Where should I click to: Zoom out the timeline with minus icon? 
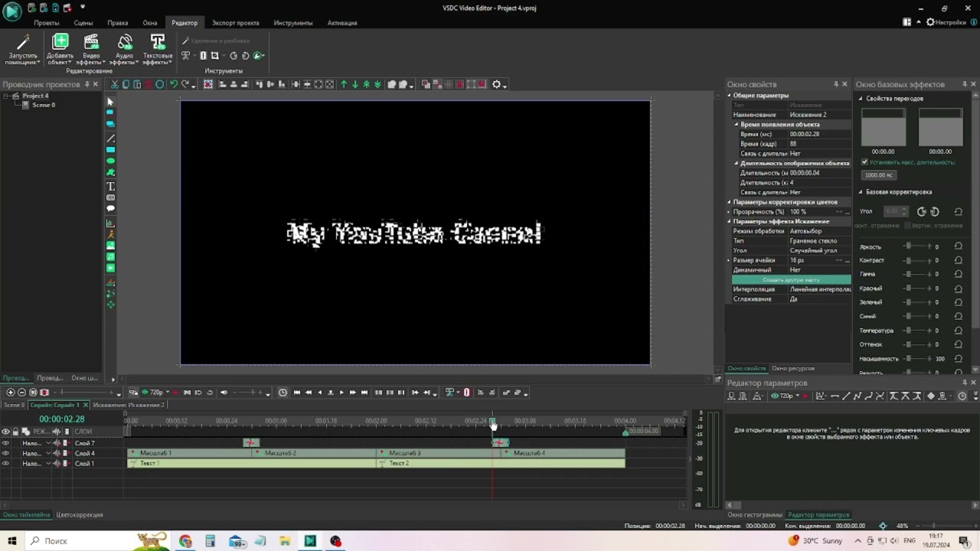[21, 393]
